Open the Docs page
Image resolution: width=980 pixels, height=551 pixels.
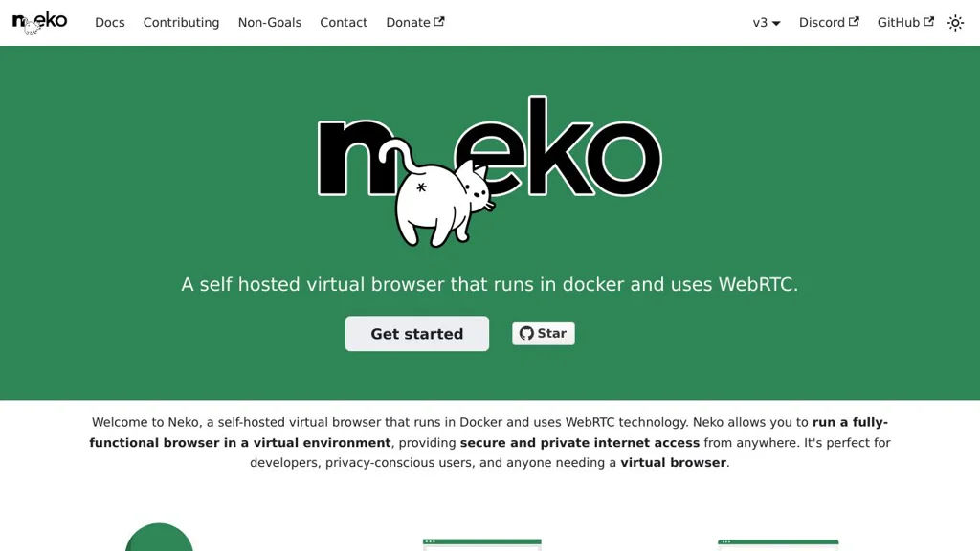[110, 23]
